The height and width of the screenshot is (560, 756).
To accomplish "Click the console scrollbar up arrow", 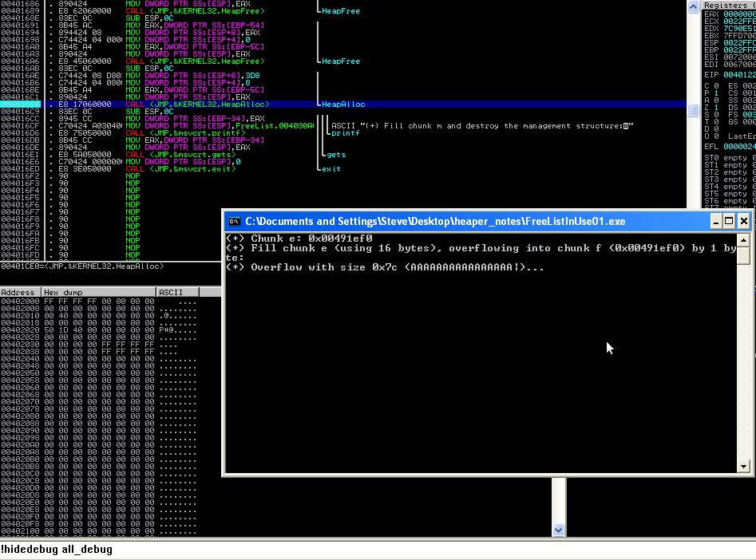I will tap(743, 239).
